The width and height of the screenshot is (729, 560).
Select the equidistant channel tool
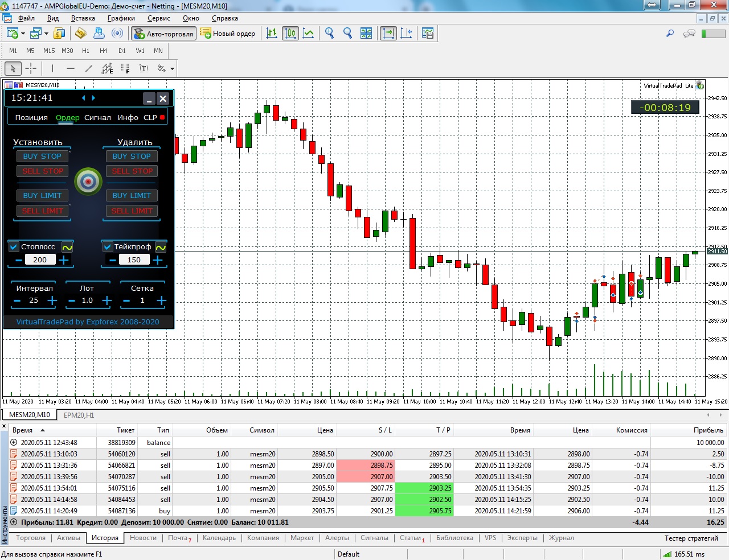click(107, 69)
